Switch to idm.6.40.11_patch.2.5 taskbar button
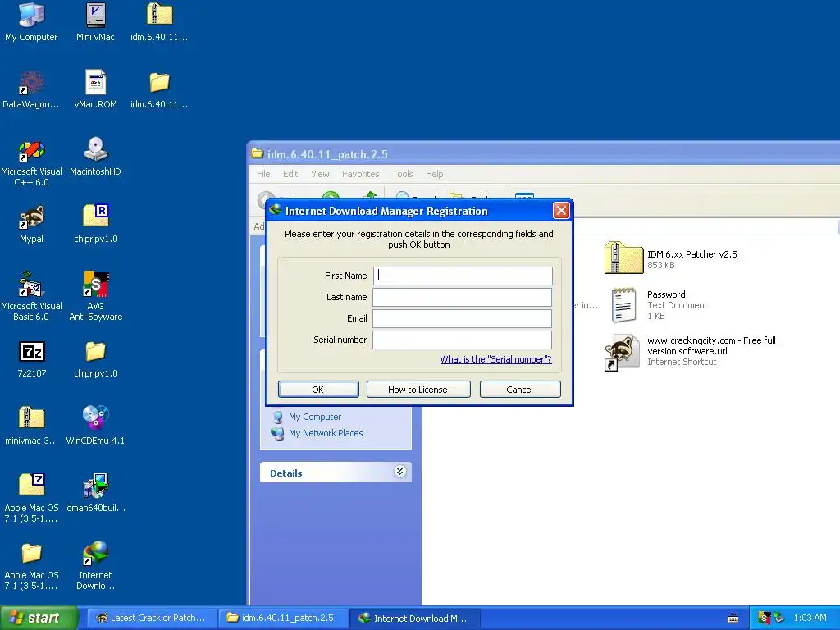This screenshot has height=630, width=840. click(x=283, y=618)
